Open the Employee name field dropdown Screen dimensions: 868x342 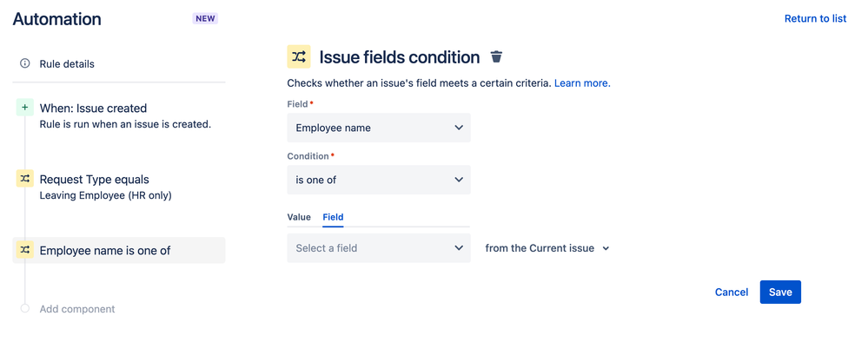click(x=379, y=128)
